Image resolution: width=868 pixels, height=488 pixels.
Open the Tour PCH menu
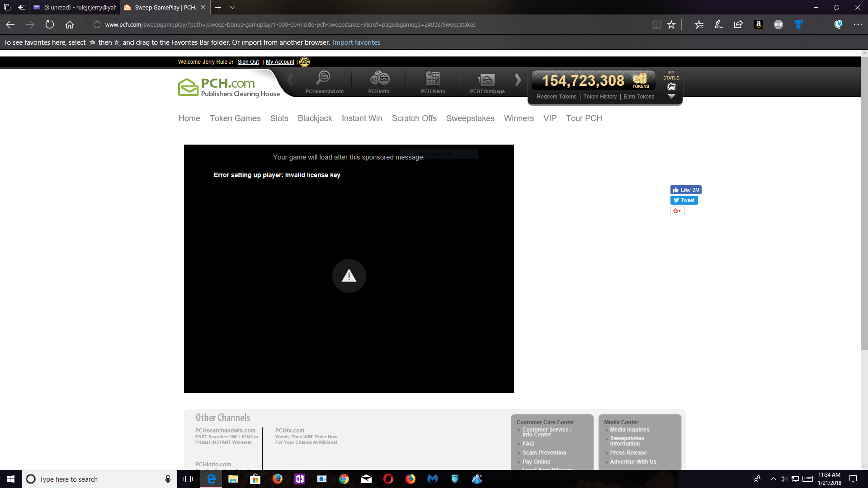coord(584,118)
